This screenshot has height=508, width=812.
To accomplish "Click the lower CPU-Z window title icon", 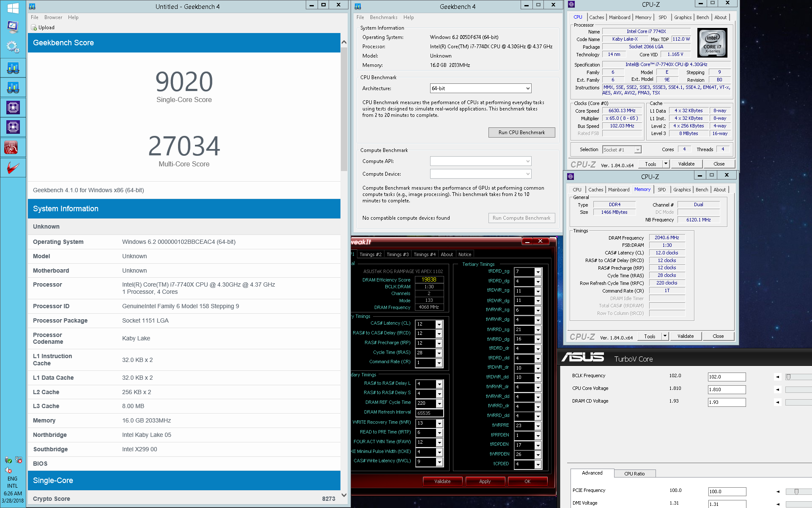I will click(x=571, y=177).
